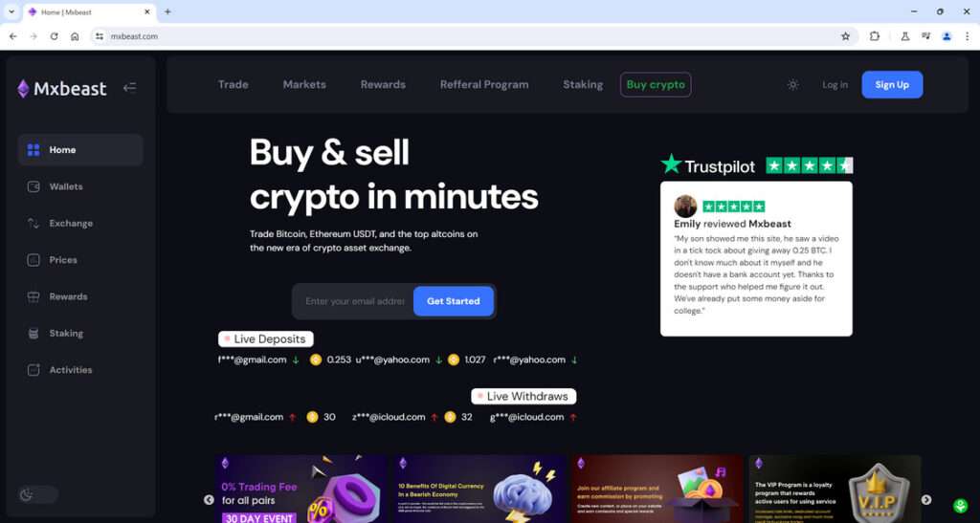Collapse the sidebar with the arrow icon

pyautogui.click(x=129, y=88)
